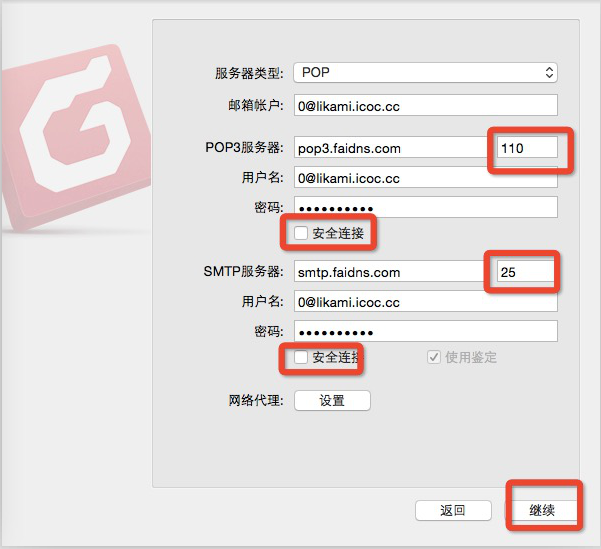
Task: Enable 安全连接 checkbox for SMTP
Action: (300, 357)
